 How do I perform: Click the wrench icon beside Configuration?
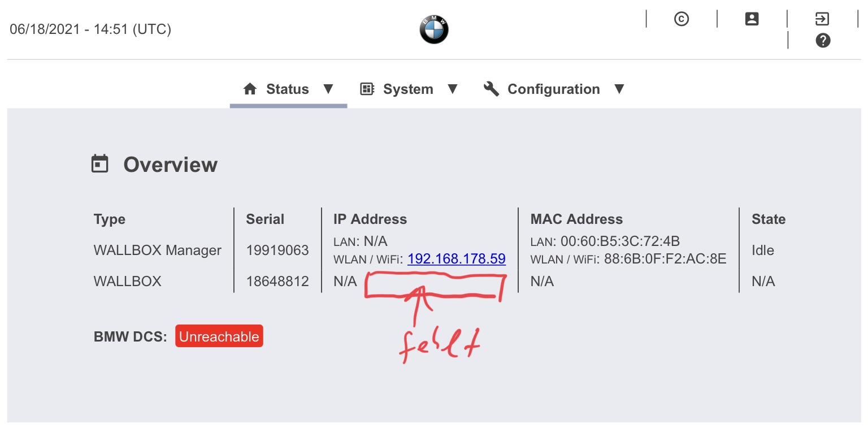(x=491, y=89)
